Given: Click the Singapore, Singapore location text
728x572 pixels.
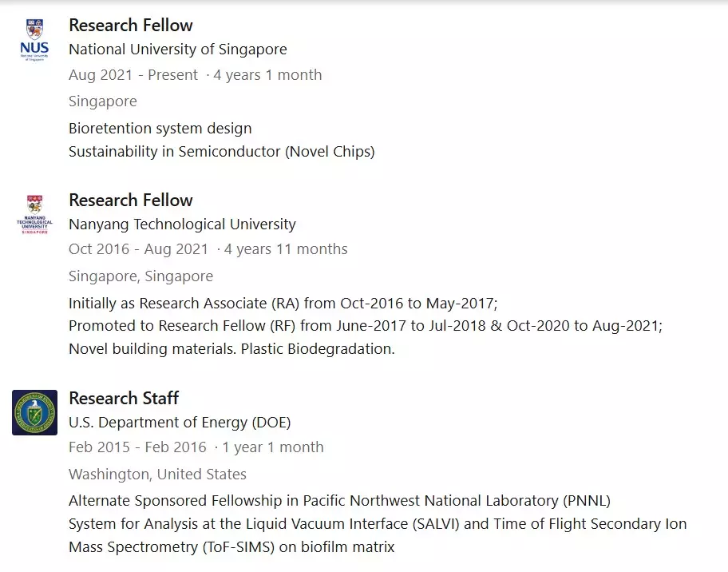Looking at the screenshot, I should (x=140, y=276).
